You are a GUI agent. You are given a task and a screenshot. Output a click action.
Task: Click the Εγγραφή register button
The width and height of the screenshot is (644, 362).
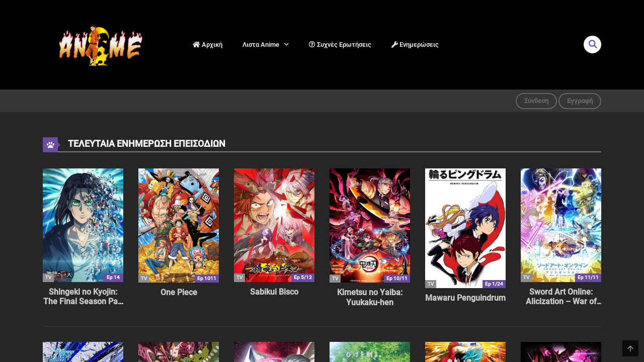pos(580,101)
